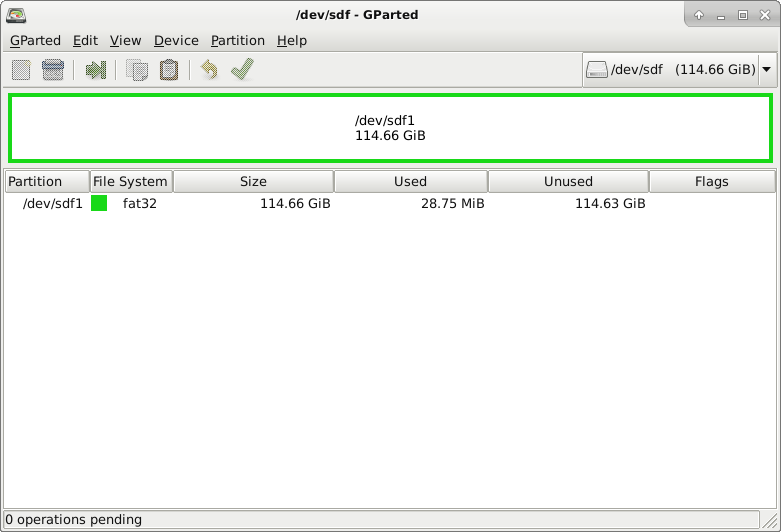This screenshot has width=781, height=532.
Task: Select the /dev/sdf1 graphical partition block
Action: [390, 128]
